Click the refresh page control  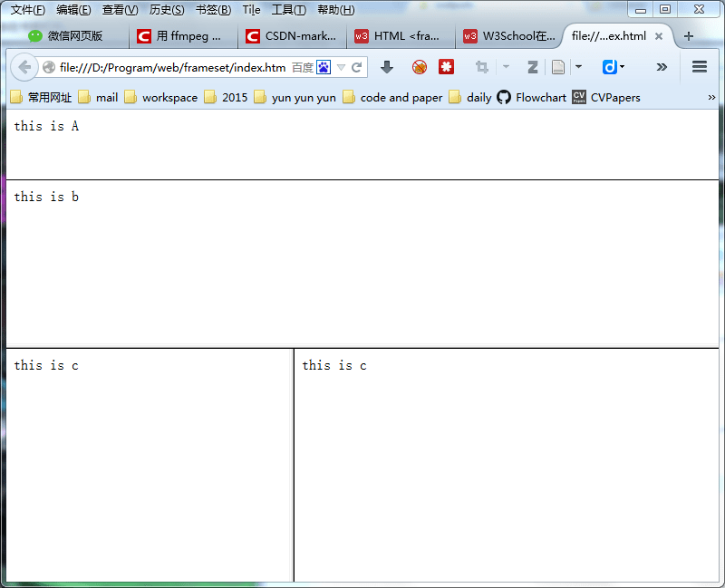[357, 67]
